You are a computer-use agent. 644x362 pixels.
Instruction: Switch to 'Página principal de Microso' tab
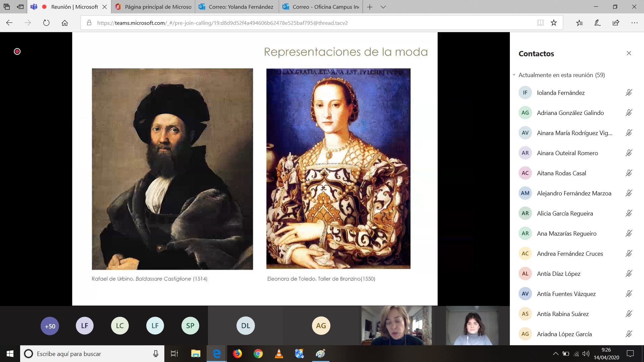(153, 7)
